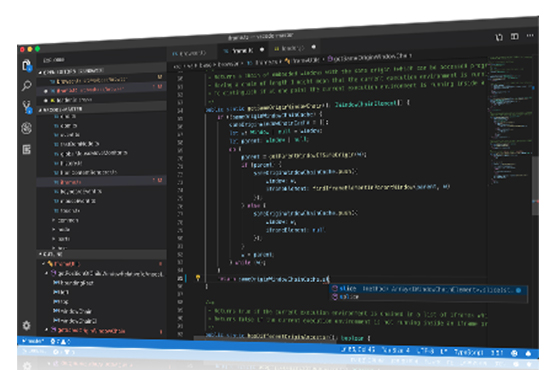
Task: Click the Split Editor icon
Action: [515, 36]
